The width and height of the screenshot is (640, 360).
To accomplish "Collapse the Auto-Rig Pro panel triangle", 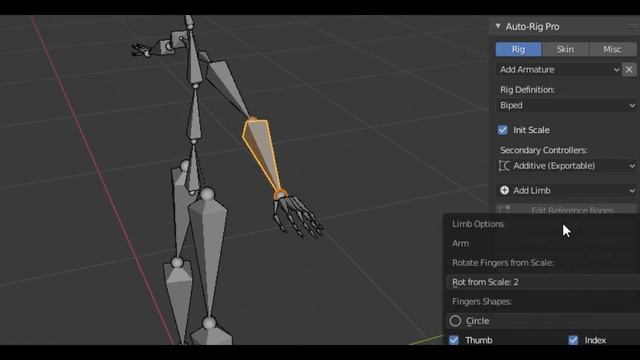I will click(x=498, y=26).
